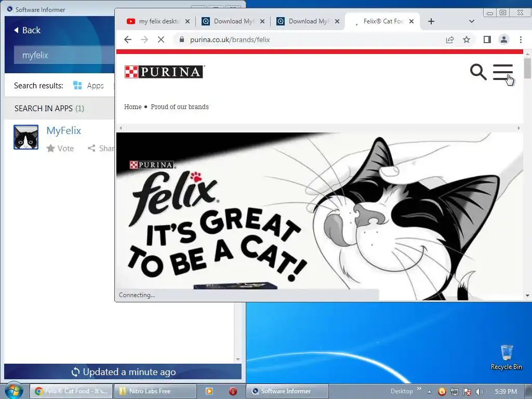The width and height of the screenshot is (532, 399).
Task: Bookmark this page with the star
Action: [467, 39]
